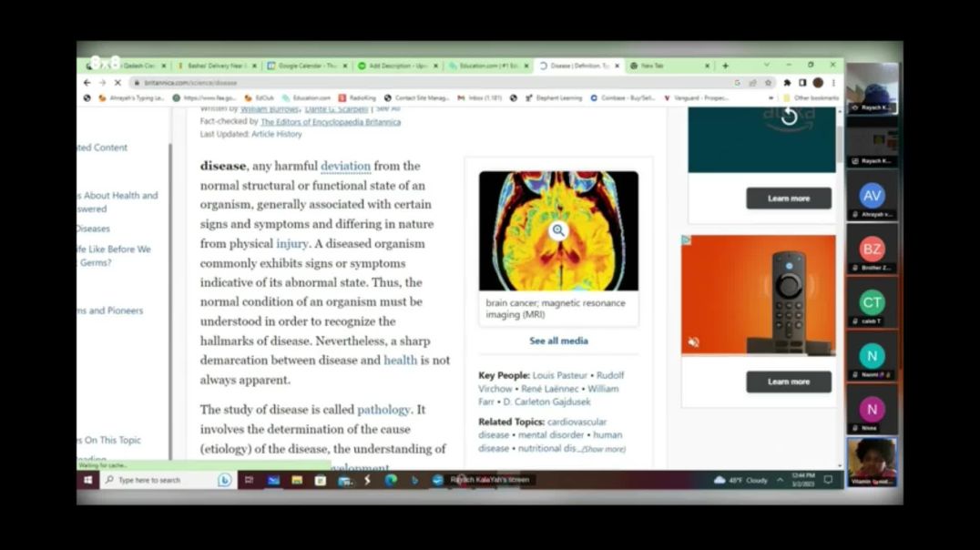Expand the tab search chevron in Chrome

[x=766, y=65]
